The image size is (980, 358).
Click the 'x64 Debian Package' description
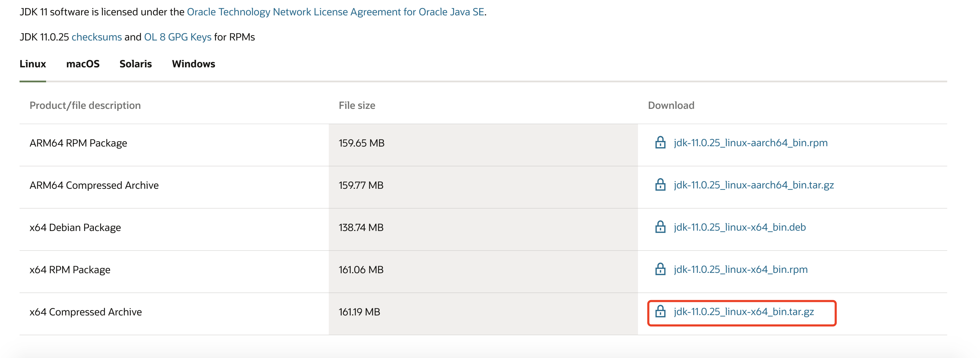pyautogui.click(x=75, y=228)
